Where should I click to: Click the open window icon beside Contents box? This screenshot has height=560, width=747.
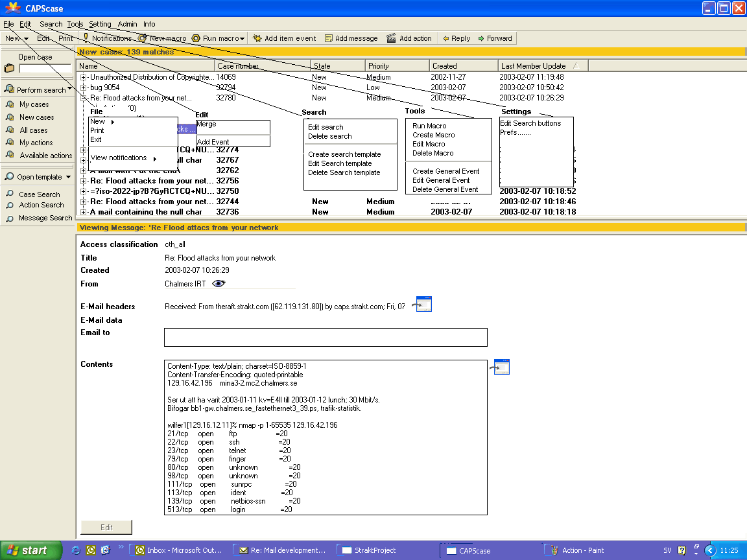501,366
